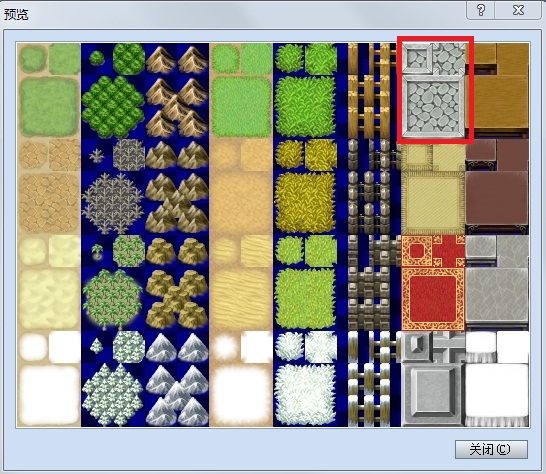
Task: Select the large gray beveled stone block
Action: [433, 395]
